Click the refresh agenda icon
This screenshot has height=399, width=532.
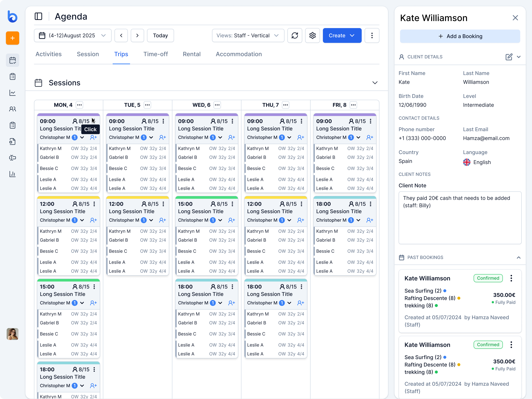click(295, 36)
